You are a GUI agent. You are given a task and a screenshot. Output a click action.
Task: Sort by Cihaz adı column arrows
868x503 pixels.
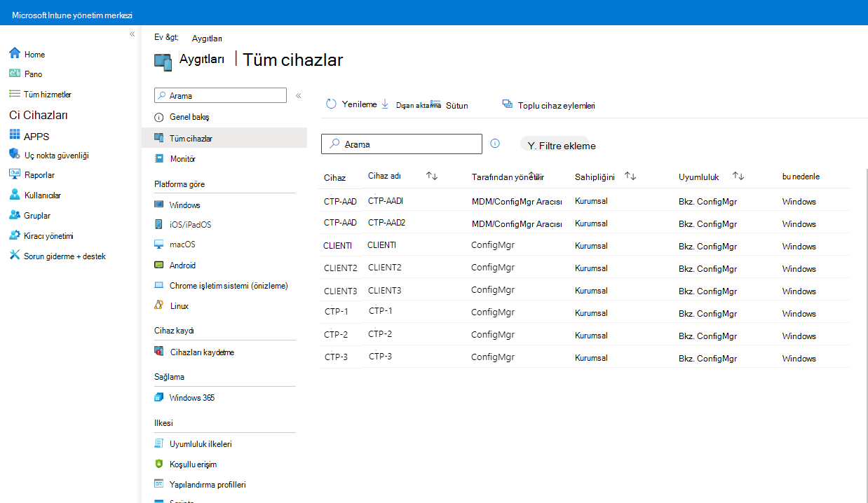[432, 177]
